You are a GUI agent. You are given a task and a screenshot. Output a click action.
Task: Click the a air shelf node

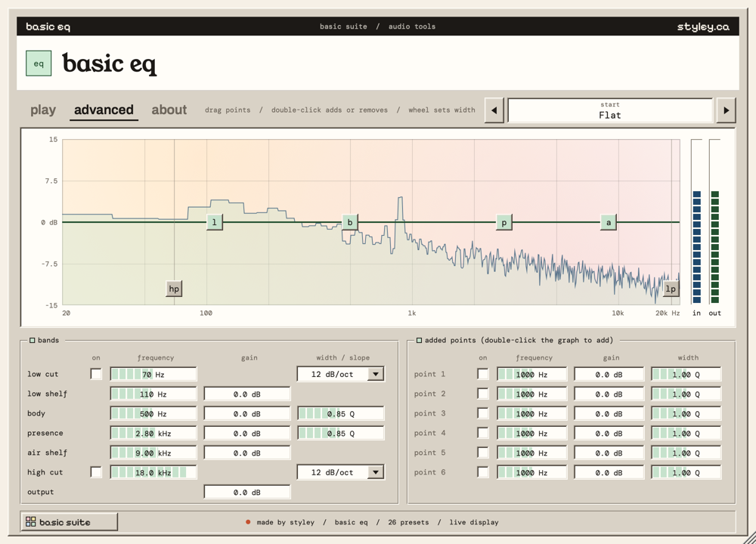coord(609,222)
